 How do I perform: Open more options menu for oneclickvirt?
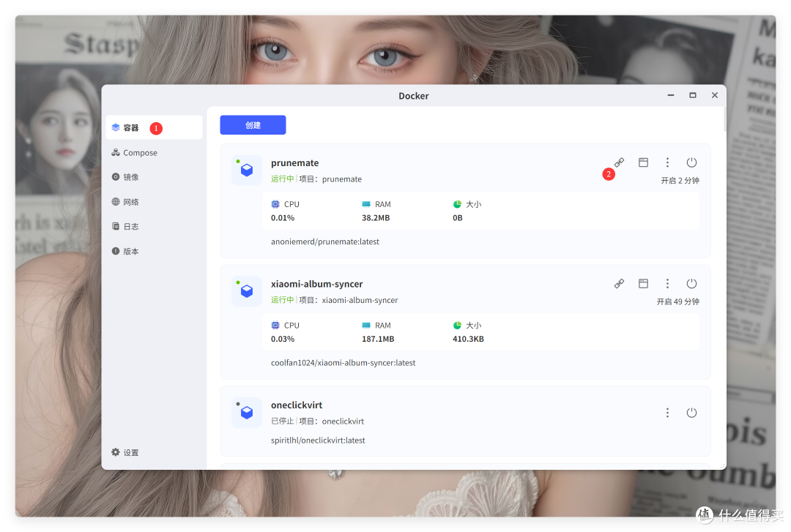click(667, 413)
